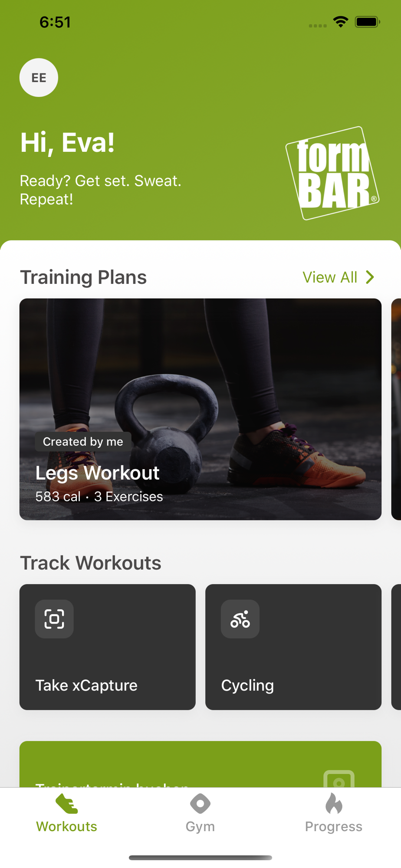Start a Cycling workout tracking card
The image size is (401, 868).
293,647
